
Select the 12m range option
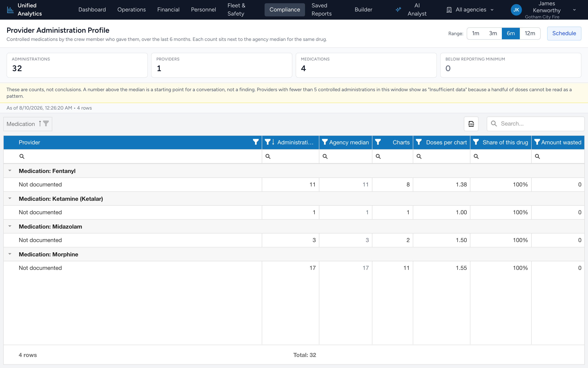(530, 33)
